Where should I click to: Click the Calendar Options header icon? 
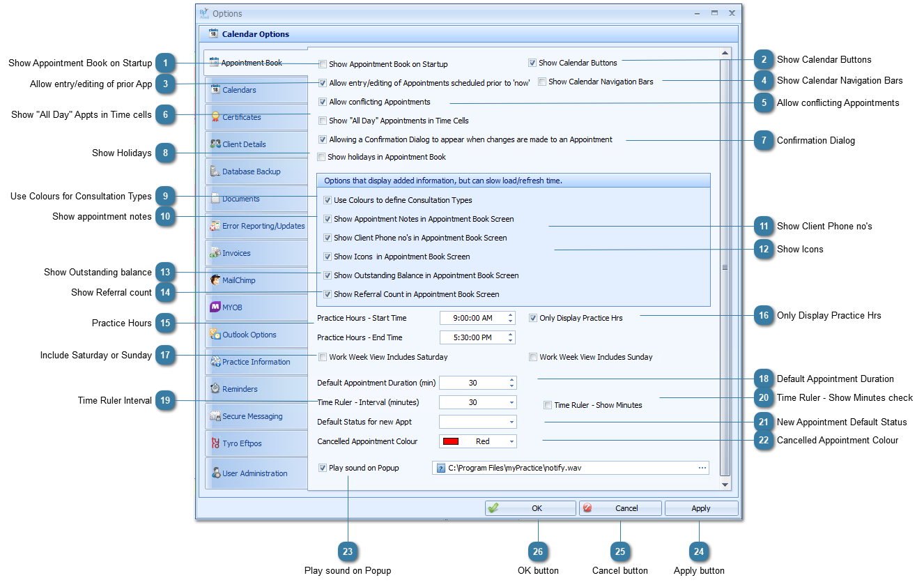click(213, 33)
